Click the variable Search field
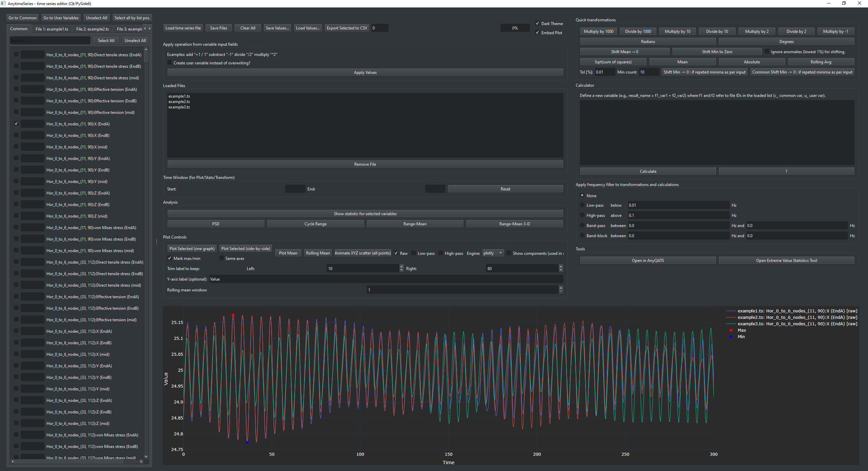 (50, 41)
